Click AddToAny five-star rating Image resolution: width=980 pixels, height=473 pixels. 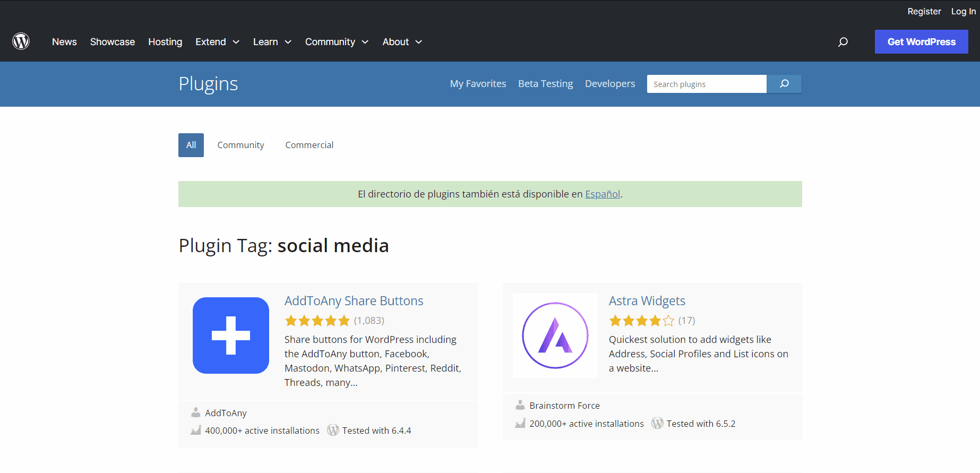tap(317, 321)
